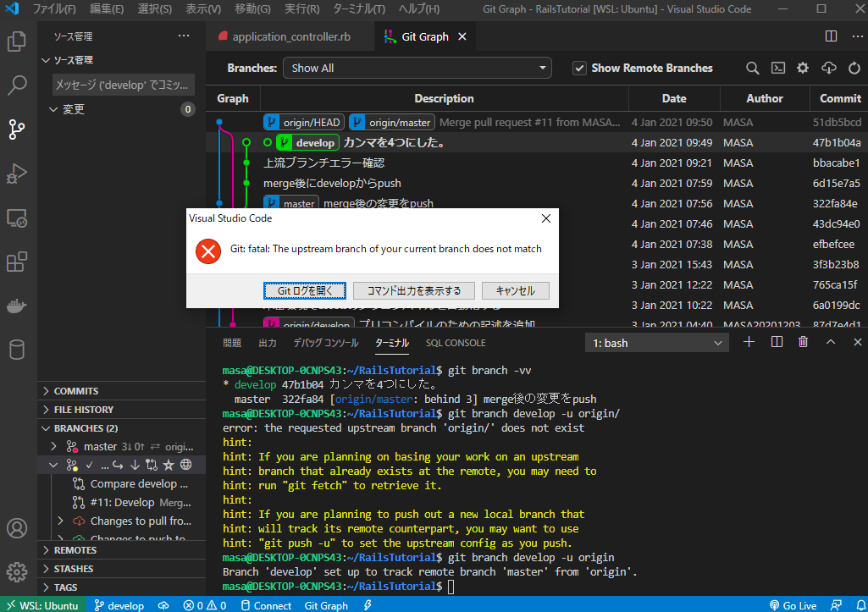The width and height of the screenshot is (868, 612).
Task: Open the Run and Debug view
Action: (x=17, y=174)
